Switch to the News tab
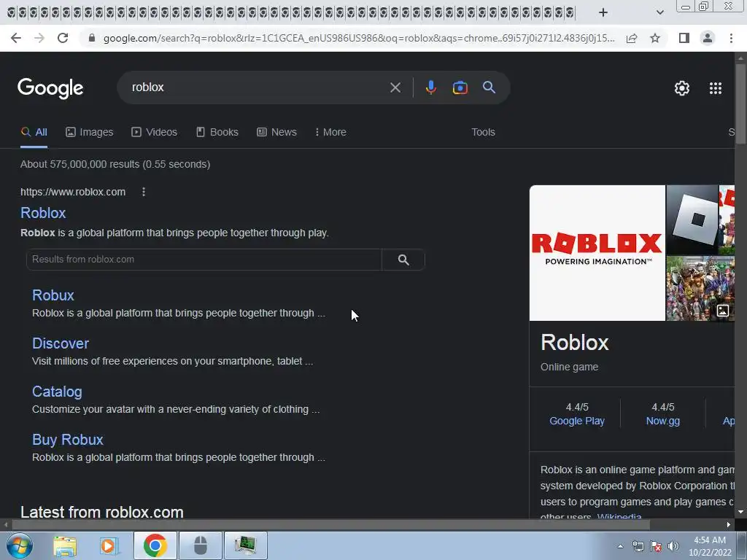747x560 pixels. (276, 133)
